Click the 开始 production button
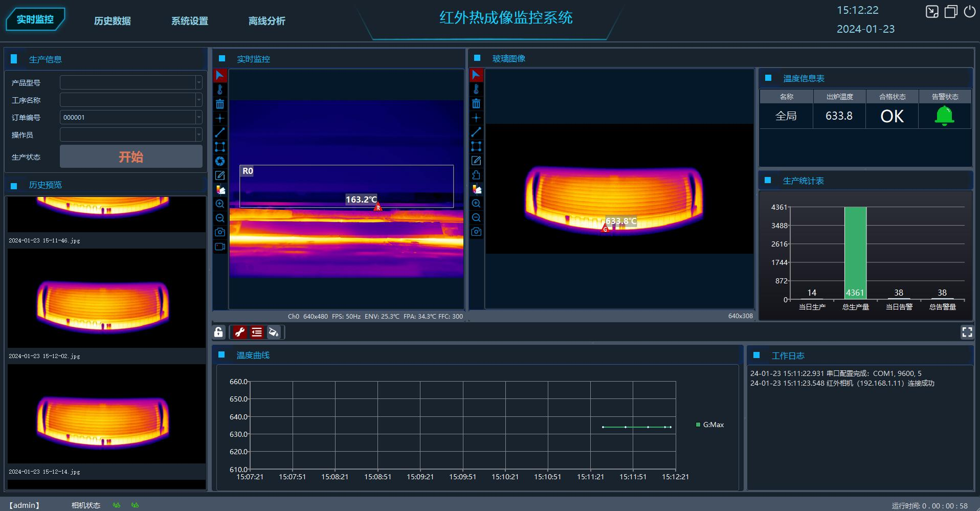980x511 pixels. pos(131,157)
